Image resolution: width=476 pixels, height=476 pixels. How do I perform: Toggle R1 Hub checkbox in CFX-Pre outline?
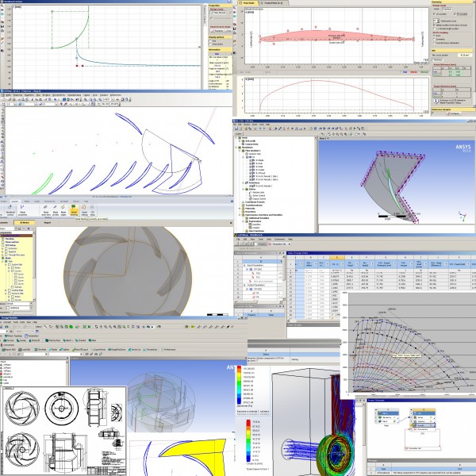250,163
